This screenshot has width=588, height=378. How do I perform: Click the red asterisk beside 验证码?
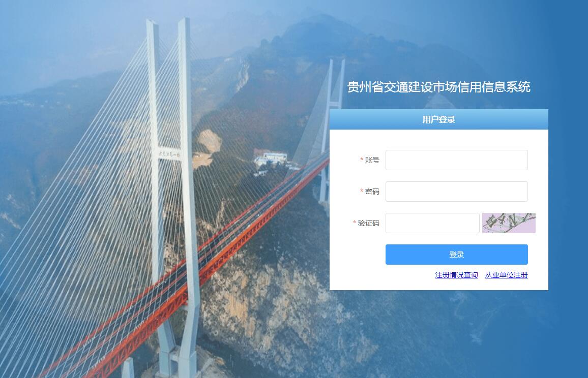click(x=355, y=223)
